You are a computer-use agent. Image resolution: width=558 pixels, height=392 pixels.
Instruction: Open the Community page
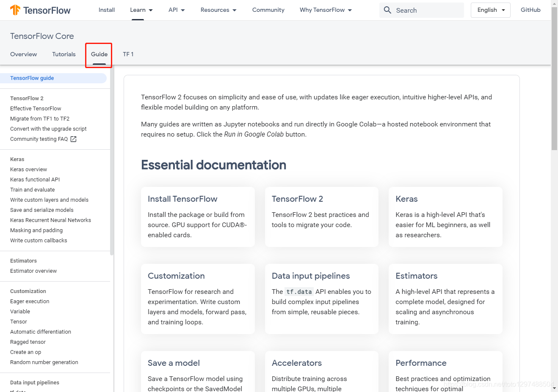[x=268, y=10]
